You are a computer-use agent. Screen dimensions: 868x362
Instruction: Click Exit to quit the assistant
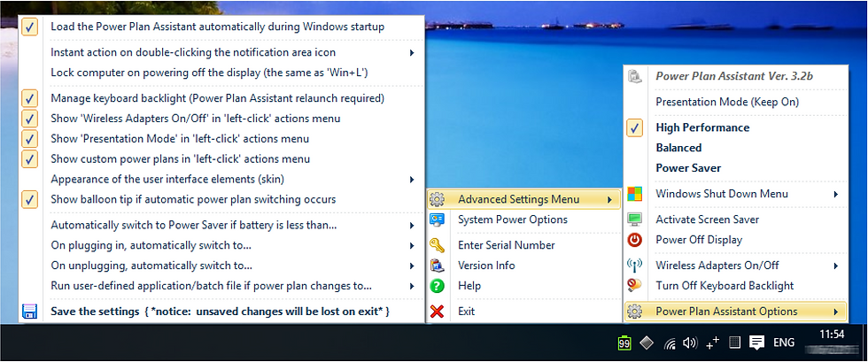pos(466,311)
